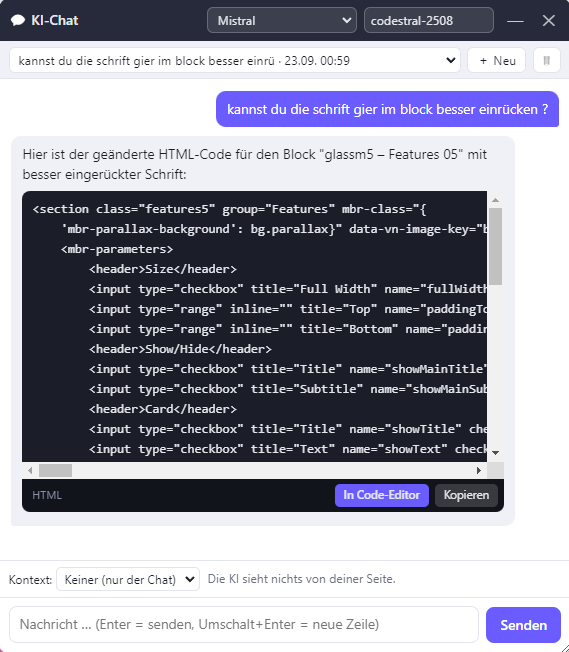Click the horizontal scroll left arrow
The width and height of the screenshot is (569, 652).
(30, 470)
